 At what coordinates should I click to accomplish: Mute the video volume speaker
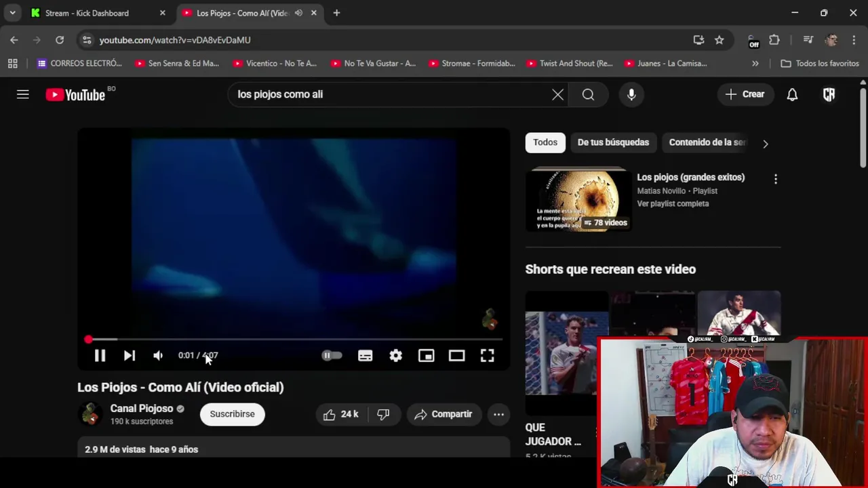158,355
